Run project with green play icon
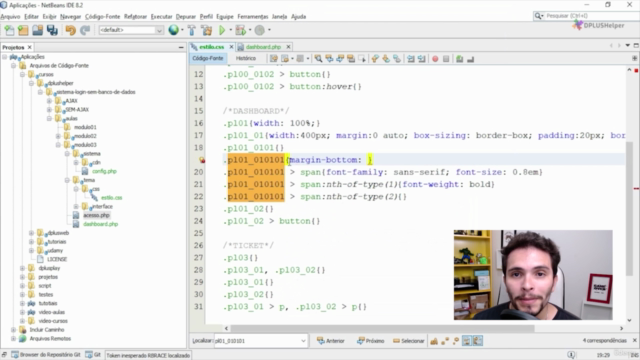 click(x=222, y=30)
